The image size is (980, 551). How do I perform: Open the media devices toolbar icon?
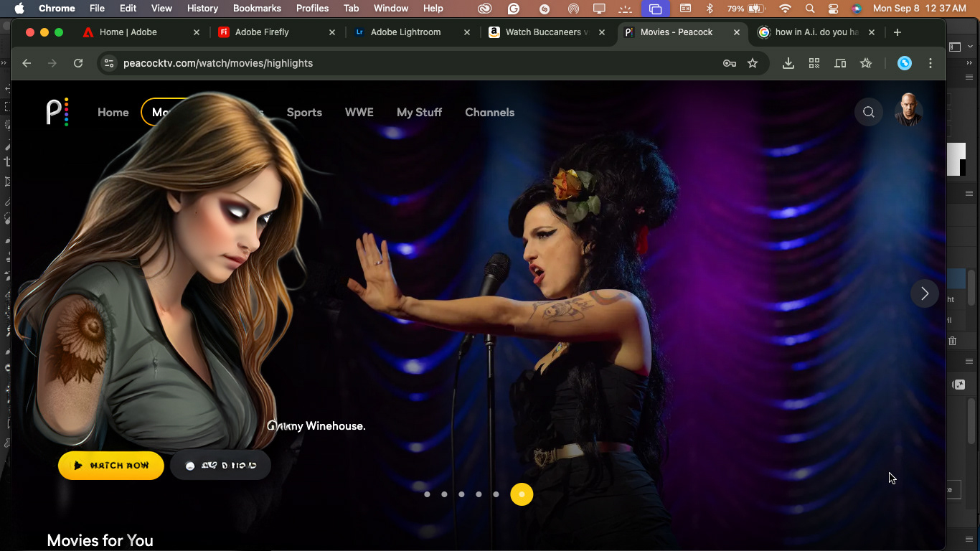(840, 63)
